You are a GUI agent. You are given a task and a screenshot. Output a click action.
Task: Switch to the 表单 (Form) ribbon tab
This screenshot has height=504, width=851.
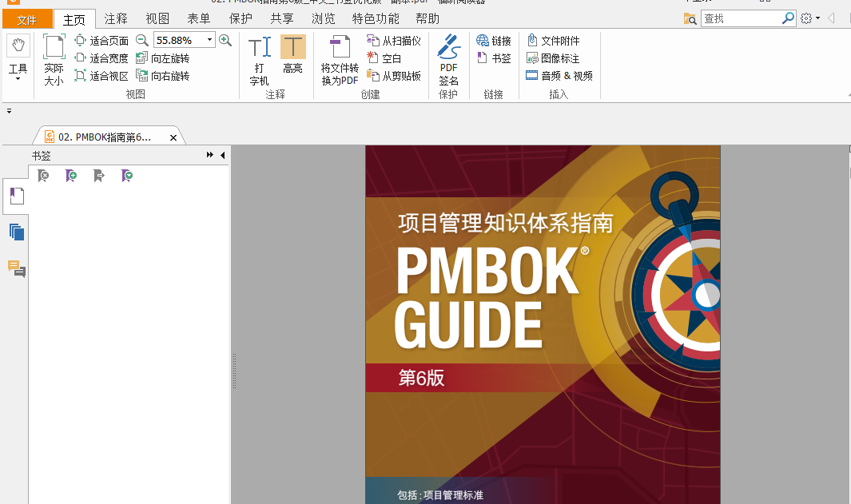click(x=199, y=19)
